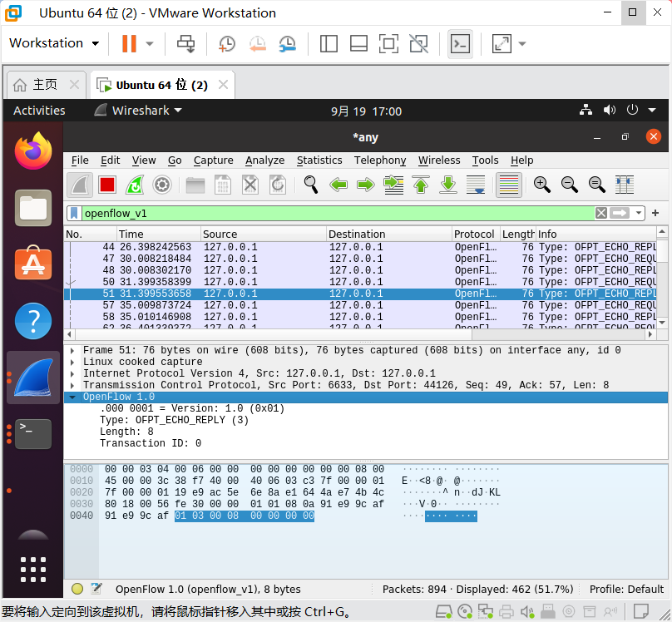This screenshot has width=672, height=622.
Task: Go back in packet history arrow
Action: coord(338,185)
